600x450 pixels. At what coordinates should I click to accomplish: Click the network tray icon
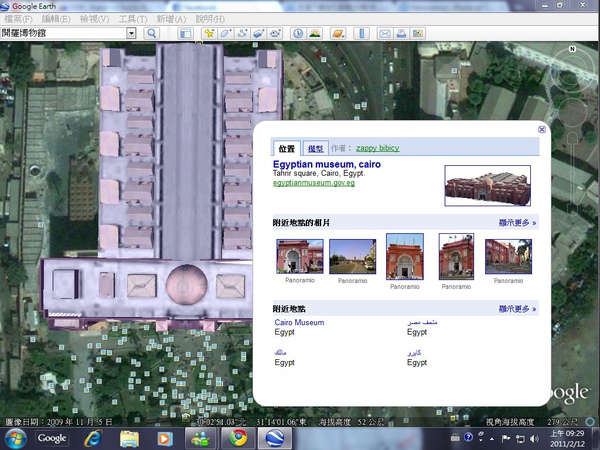click(x=520, y=439)
